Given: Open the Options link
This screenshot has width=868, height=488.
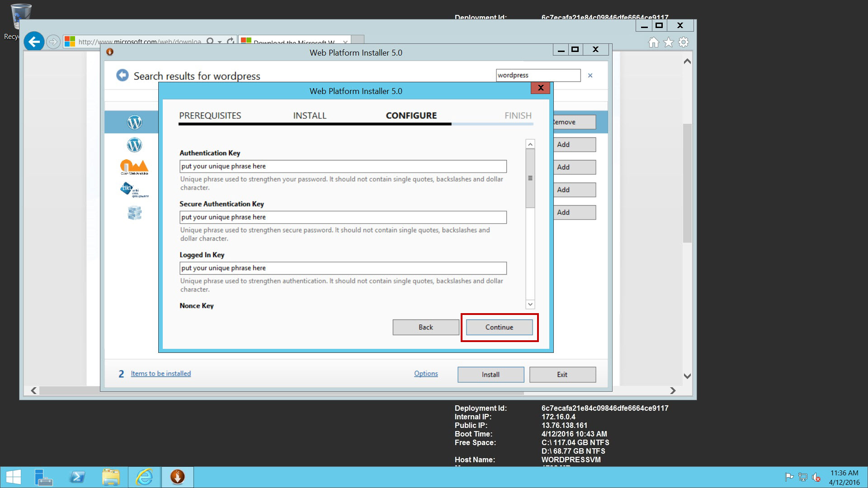Looking at the screenshot, I should [426, 374].
